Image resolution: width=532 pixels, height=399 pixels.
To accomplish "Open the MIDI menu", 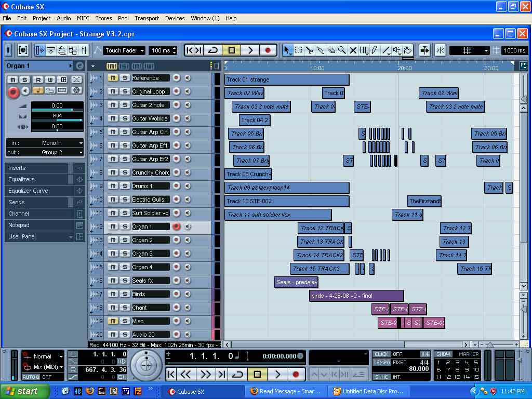I will [83, 18].
